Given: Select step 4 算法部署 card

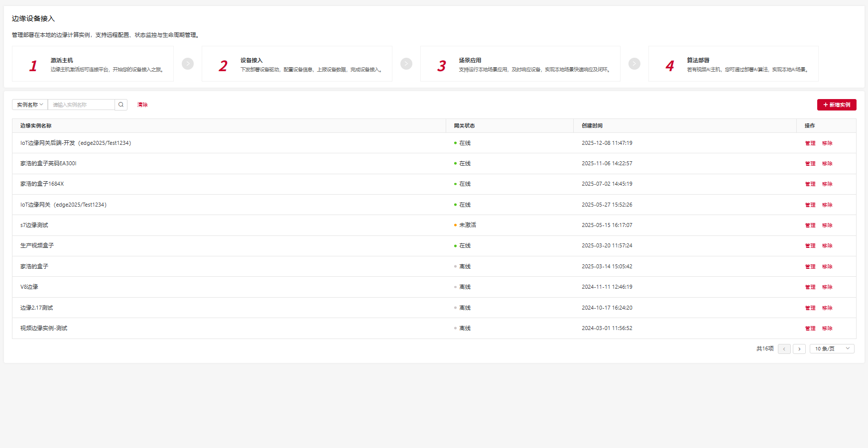Looking at the screenshot, I should 733,64.
